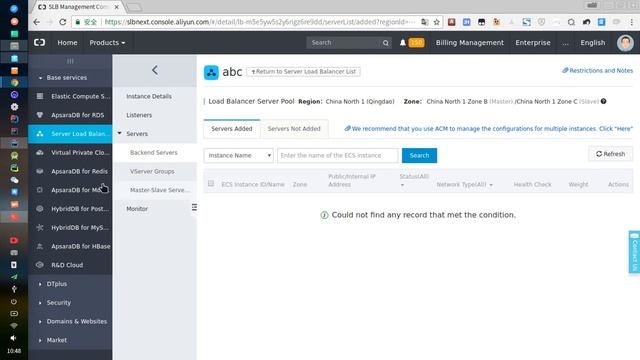
Task: Open Billing Management
Action: [x=469, y=43]
